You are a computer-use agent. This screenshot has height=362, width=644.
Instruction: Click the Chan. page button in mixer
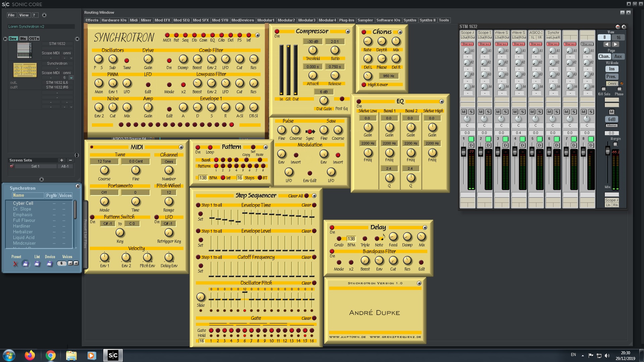(x=604, y=57)
